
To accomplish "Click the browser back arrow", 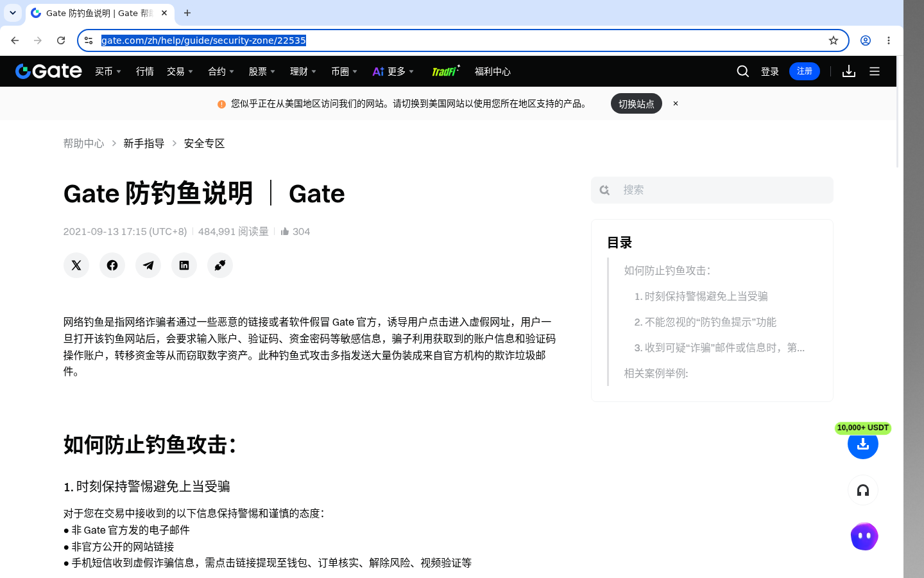I will point(15,40).
